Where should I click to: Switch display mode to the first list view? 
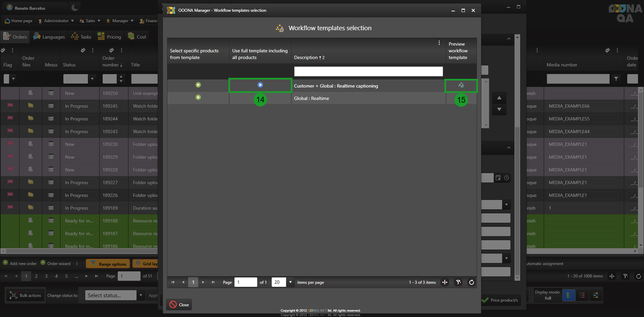pyautogui.click(x=568, y=295)
